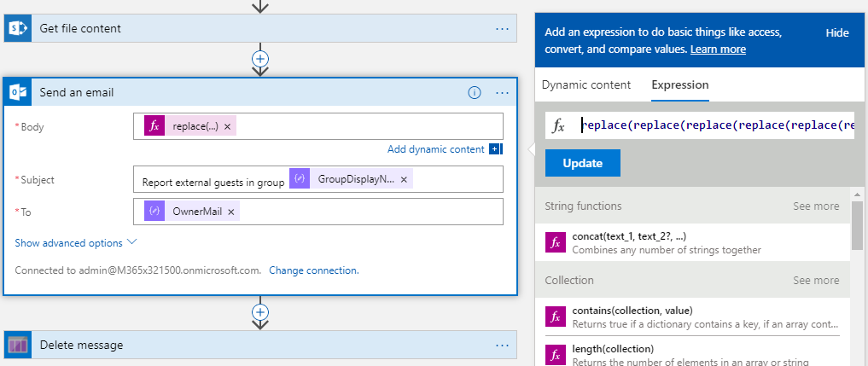Expand Show advanced options
The image size is (868, 366).
76,243
